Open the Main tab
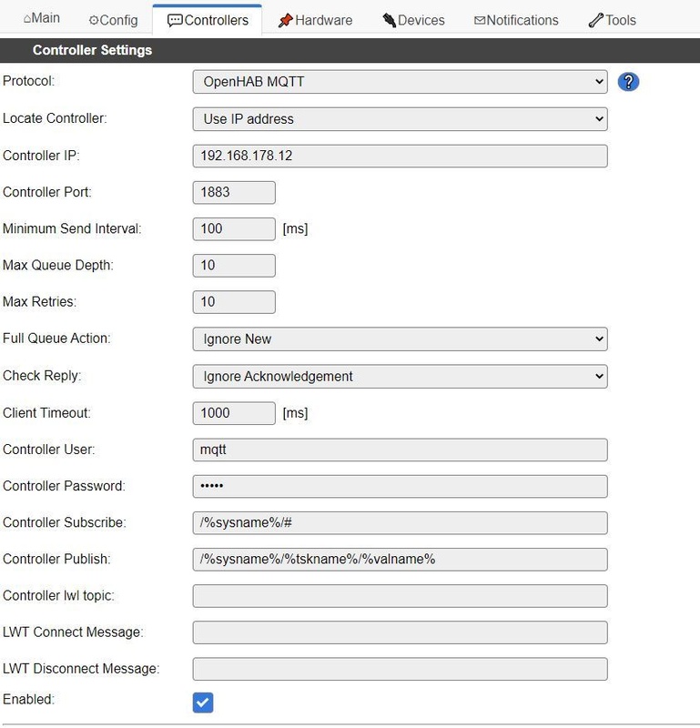This screenshot has height=728, width=700. point(41,18)
